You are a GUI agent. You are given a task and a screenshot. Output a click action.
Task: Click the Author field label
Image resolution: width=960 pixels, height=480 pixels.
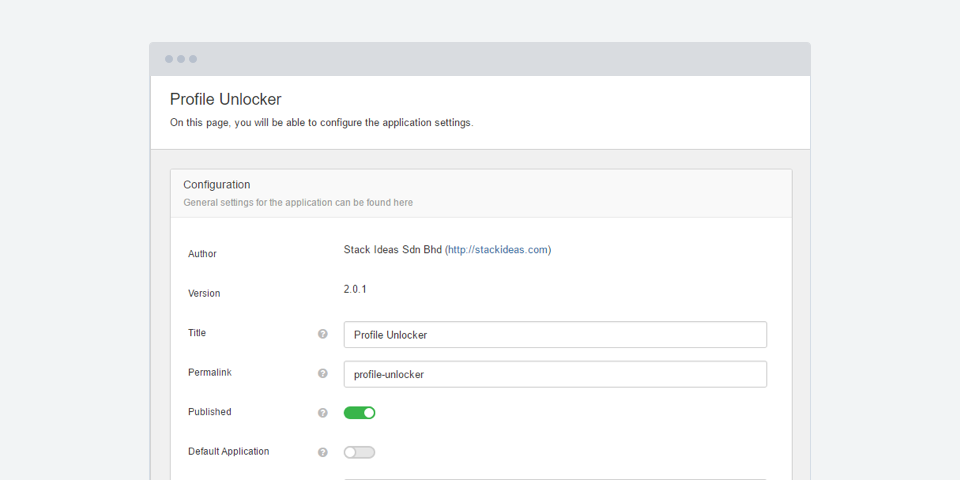[x=202, y=254]
